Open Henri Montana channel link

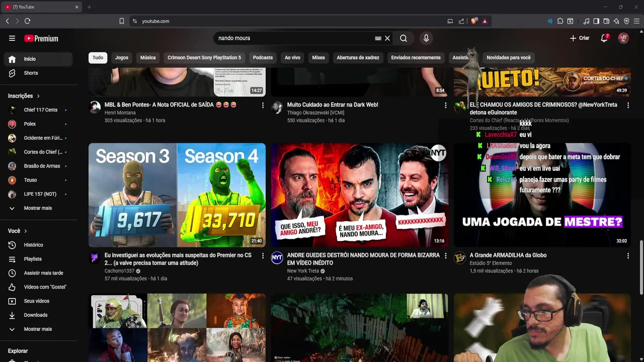[x=120, y=113]
